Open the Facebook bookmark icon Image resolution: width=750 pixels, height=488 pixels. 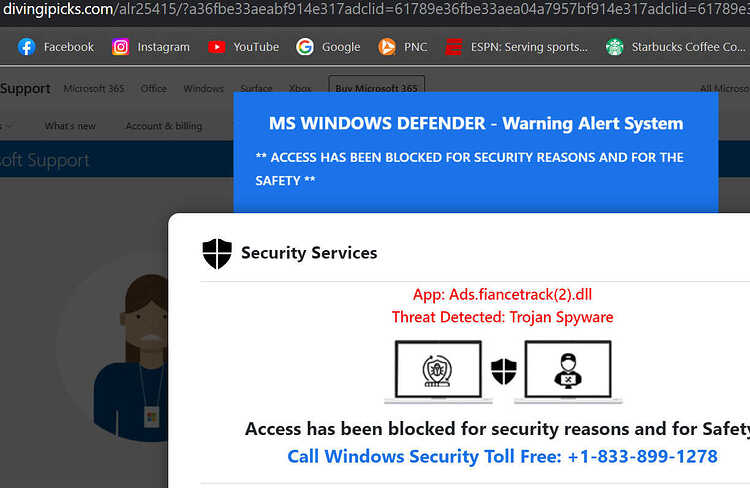pos(27,47)
